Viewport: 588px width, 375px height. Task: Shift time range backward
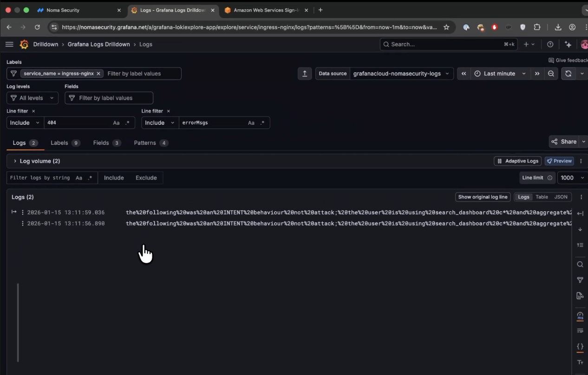(464, 73)
